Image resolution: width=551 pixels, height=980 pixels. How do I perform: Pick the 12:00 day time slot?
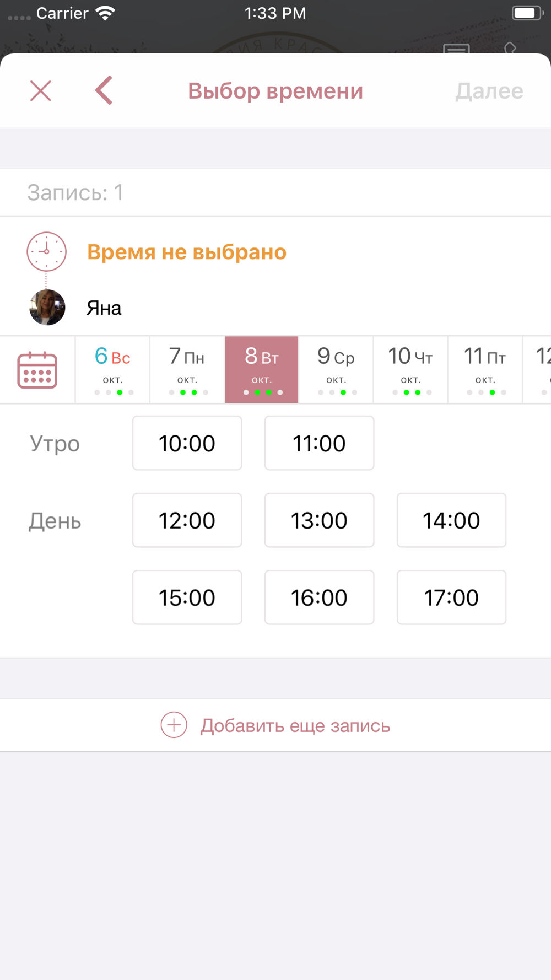click(187, 520)
